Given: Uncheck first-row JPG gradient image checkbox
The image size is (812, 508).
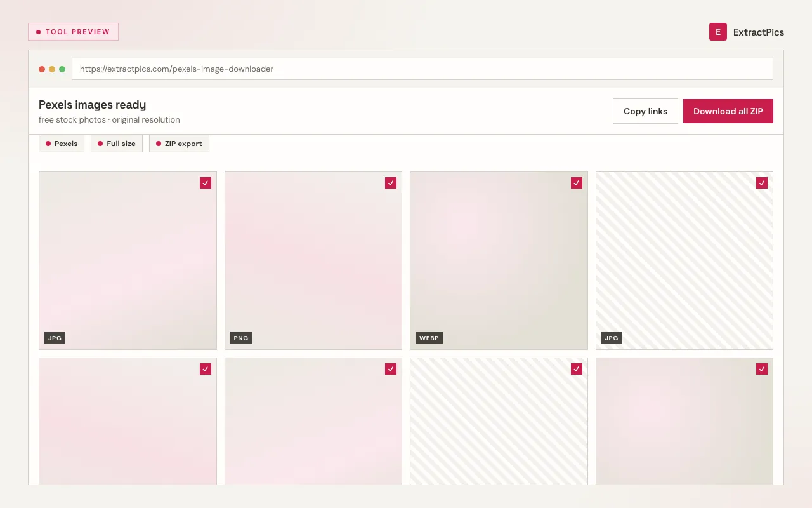Looking at the screenshot, I should [206, 183].
